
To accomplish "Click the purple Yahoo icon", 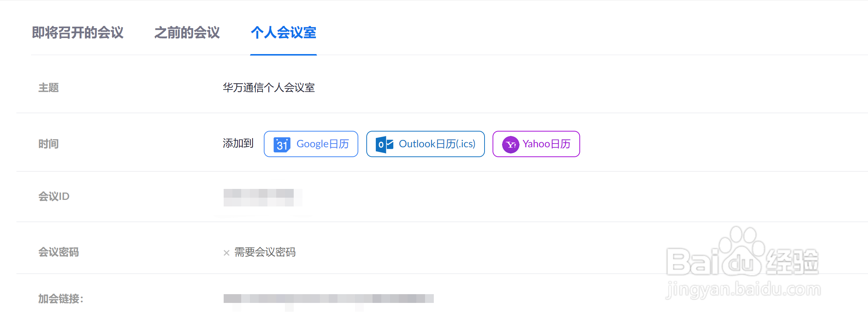I will [510, 145].
